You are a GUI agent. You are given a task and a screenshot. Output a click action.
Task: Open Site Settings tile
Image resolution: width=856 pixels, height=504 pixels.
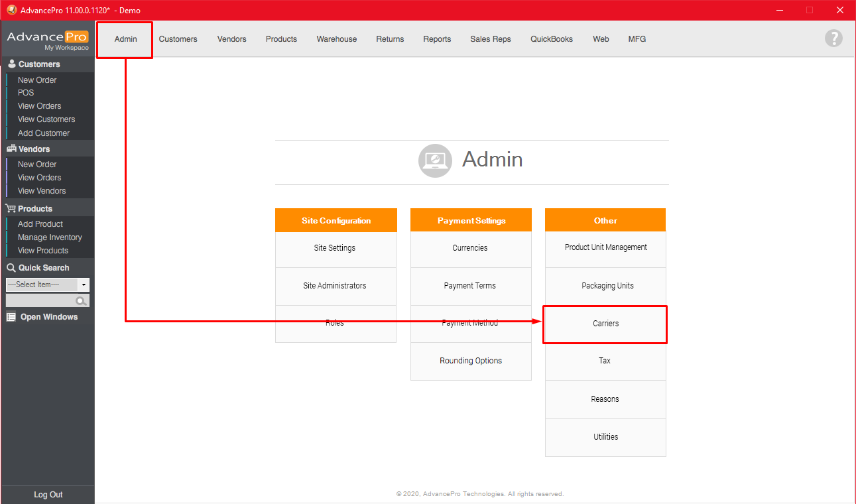point(335,248)
